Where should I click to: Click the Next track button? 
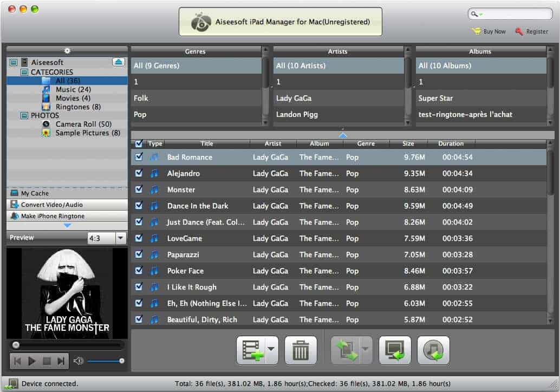click(x=61, y=361)
